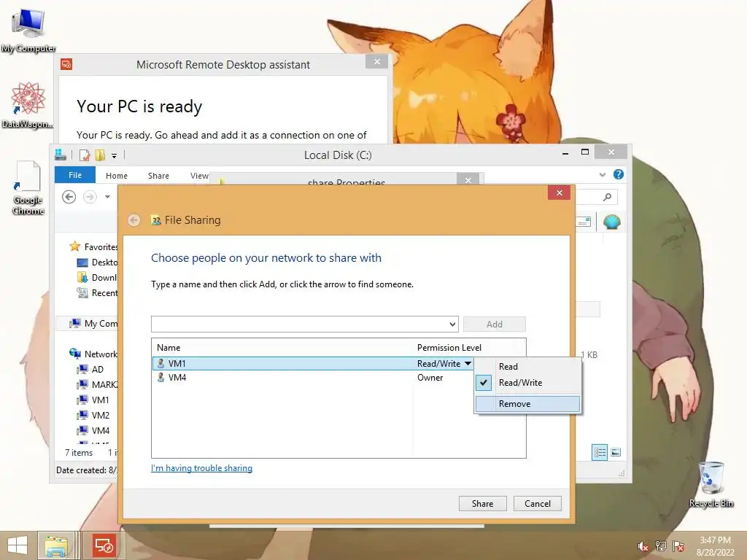Open the View ribbon tab
747x560 pixels.
(x=199, y=176)
